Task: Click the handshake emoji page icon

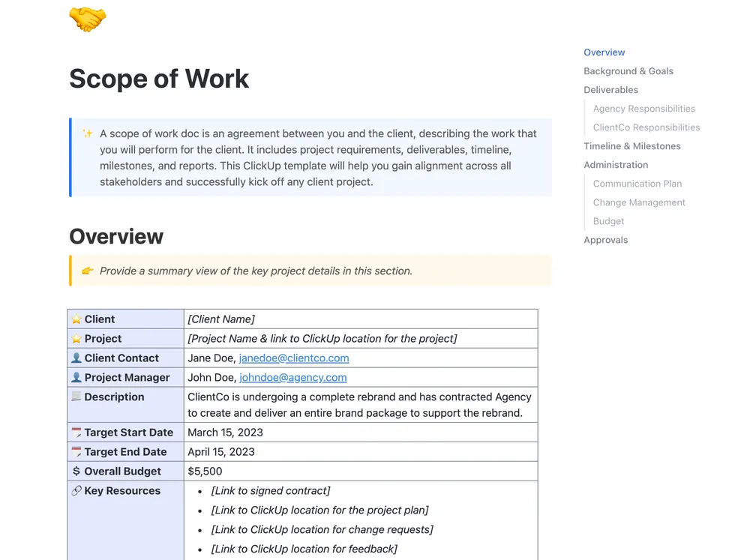Action: pyautogui.click(x=88, y=19)
